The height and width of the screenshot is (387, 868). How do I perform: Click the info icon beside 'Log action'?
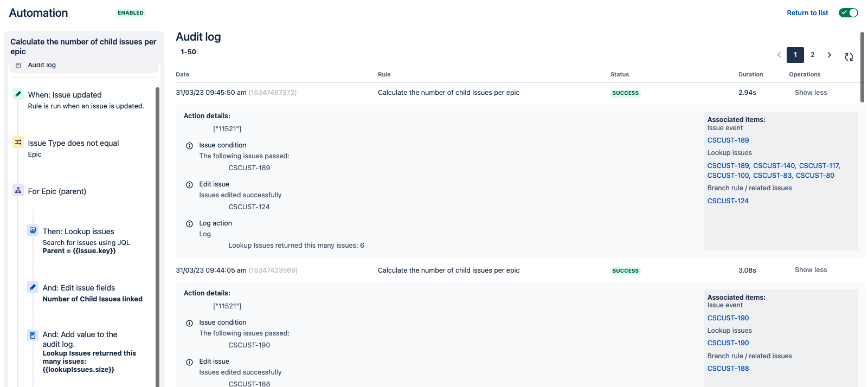(x=189, y=223)
